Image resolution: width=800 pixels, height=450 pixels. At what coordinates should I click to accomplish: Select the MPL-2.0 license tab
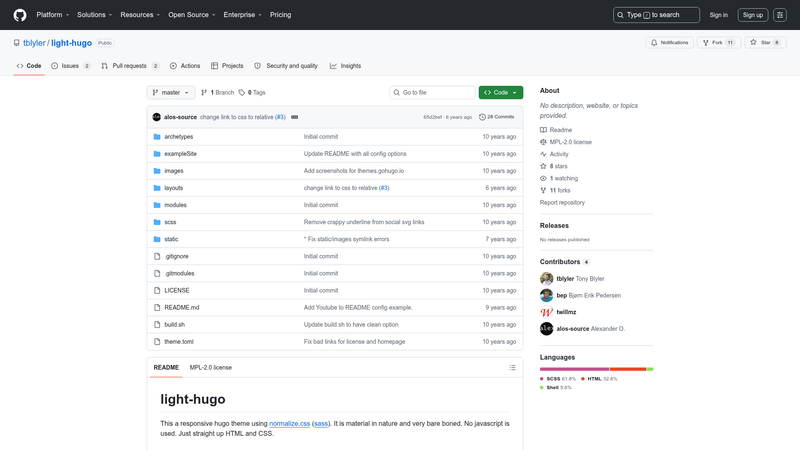coord(211,367)
